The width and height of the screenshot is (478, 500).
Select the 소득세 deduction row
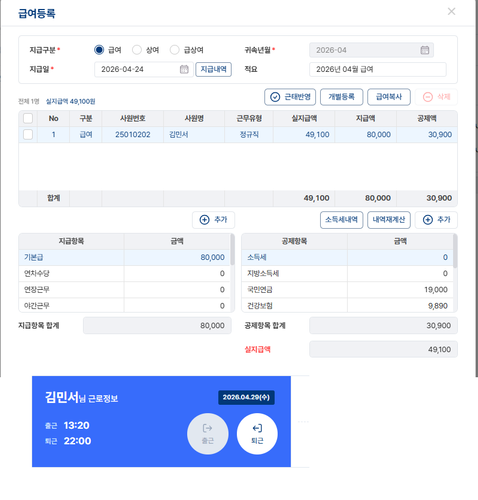click(347, 257)
